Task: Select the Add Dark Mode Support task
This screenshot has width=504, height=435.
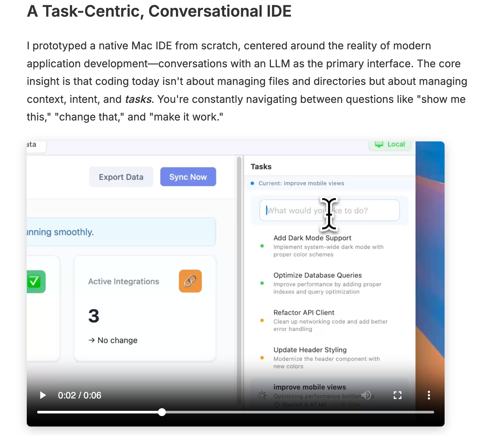Action: [x=312, y=238]
